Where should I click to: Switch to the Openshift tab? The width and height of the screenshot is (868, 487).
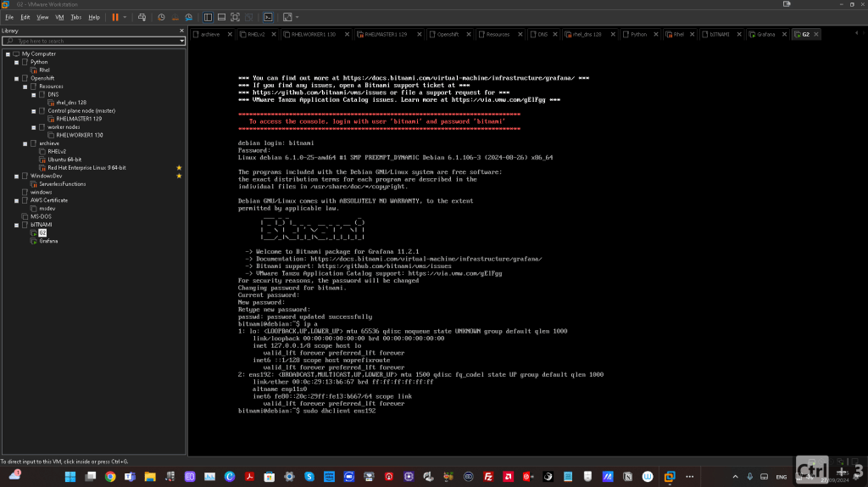tap(448, 34)
